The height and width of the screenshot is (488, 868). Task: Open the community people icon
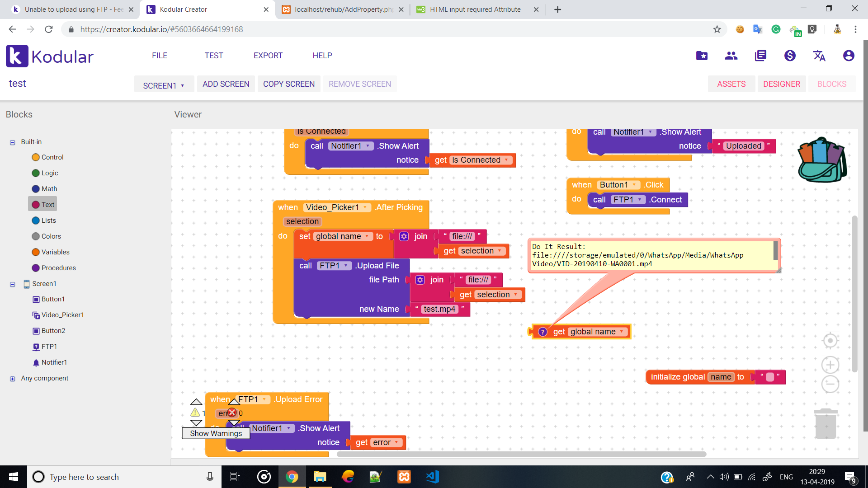point(731,56)
